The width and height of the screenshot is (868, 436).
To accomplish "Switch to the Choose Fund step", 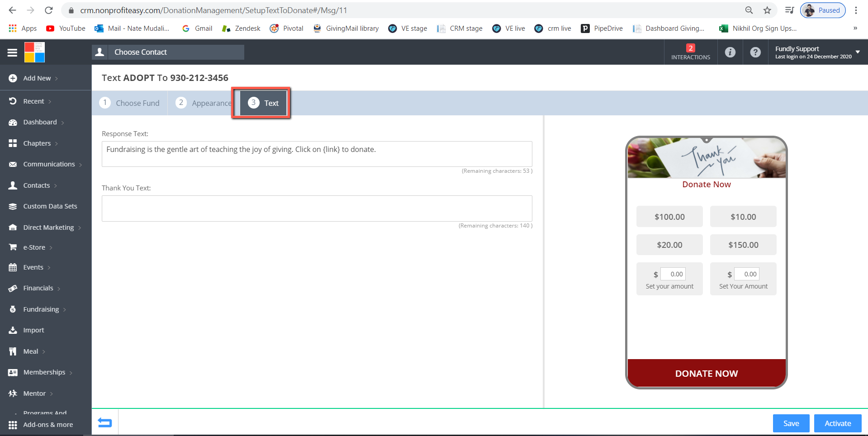I will (130, 103).
